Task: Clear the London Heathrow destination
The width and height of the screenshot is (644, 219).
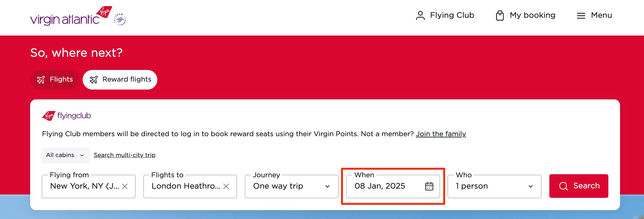Action: (226, 186)
